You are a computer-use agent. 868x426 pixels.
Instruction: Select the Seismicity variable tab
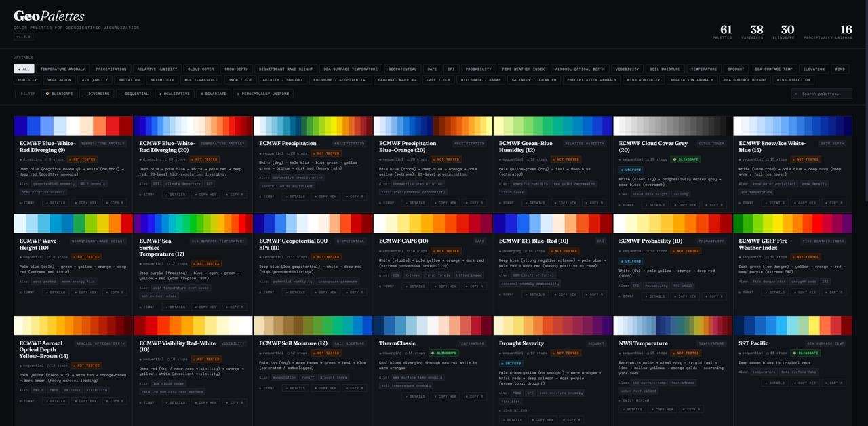[162, 80]
